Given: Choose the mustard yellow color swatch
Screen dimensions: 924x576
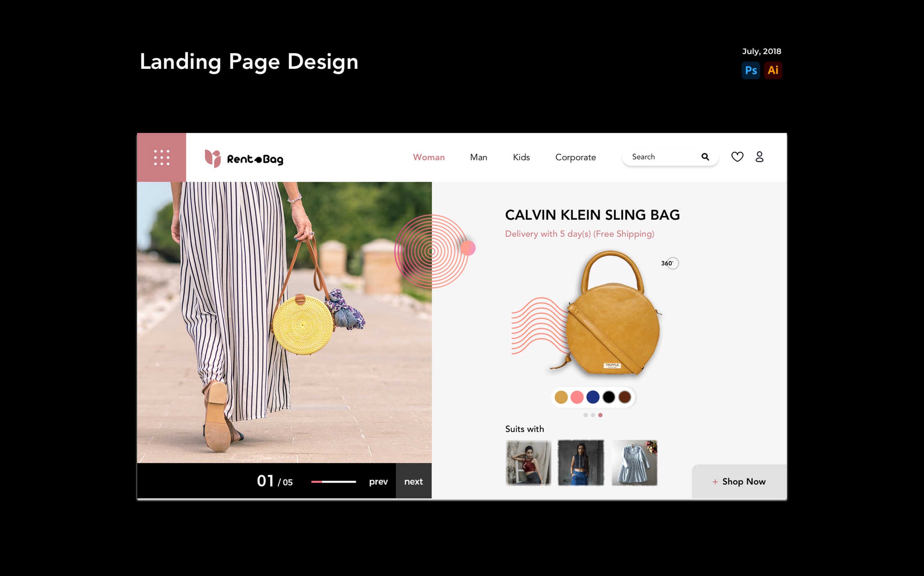Looking at the screenshot, I should 561,397.
